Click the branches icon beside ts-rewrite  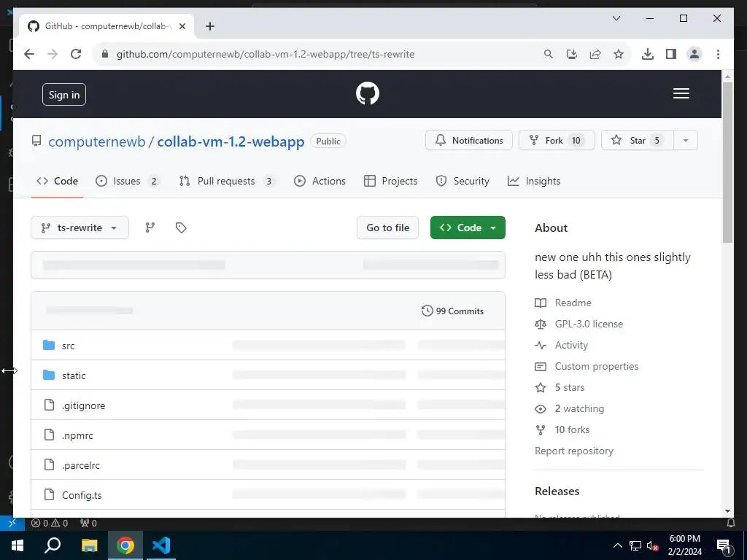150,227
